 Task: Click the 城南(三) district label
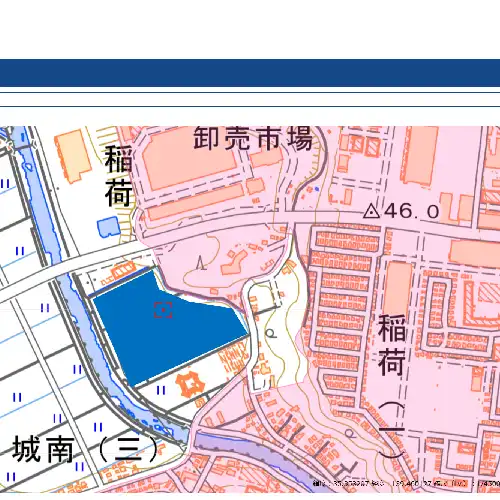[85, 449]
